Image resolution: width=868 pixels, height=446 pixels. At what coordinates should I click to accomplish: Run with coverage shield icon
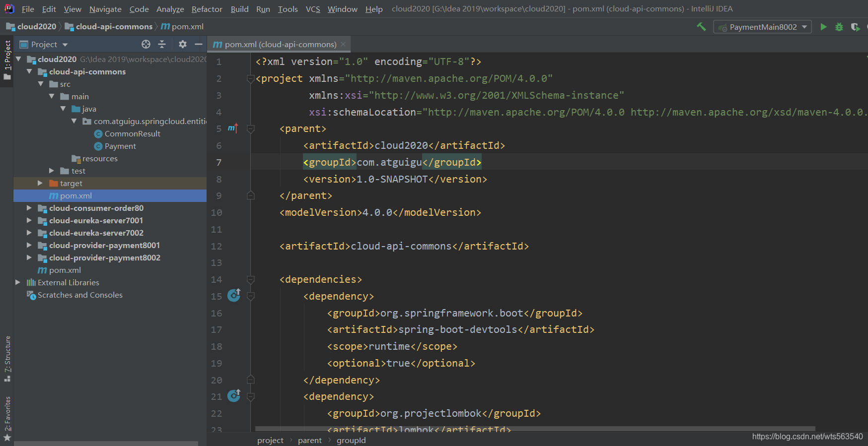[x=855, y=27]
